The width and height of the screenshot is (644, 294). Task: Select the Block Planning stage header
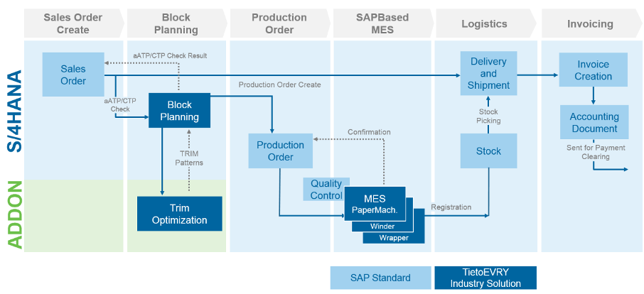pyautogui.click(x=176, y=23)
